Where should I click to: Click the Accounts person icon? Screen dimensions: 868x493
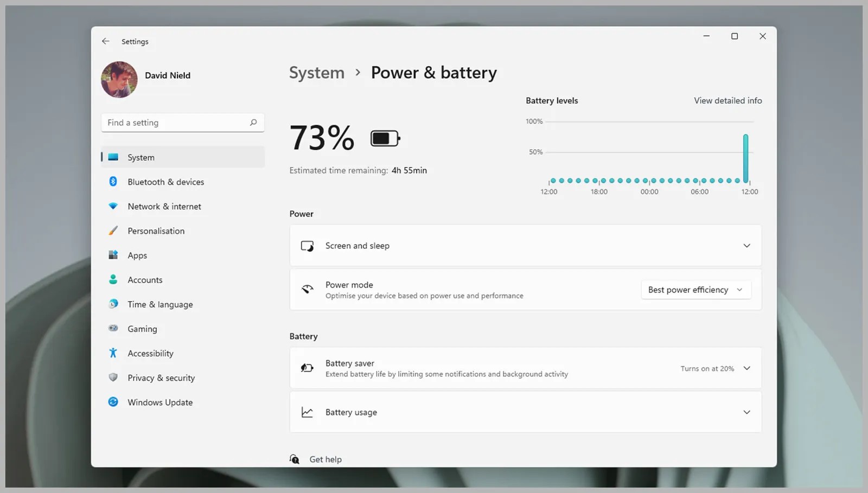click(x=113, y=279)
